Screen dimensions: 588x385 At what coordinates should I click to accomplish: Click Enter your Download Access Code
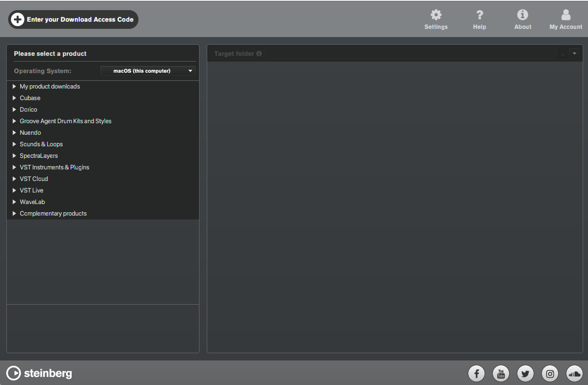point(73,20)
